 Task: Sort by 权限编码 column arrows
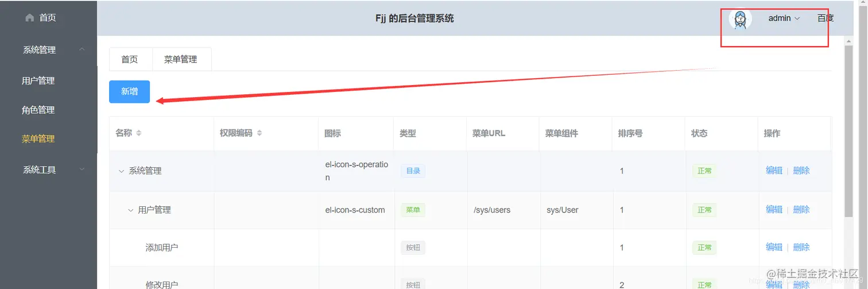[x=259, y=133]
